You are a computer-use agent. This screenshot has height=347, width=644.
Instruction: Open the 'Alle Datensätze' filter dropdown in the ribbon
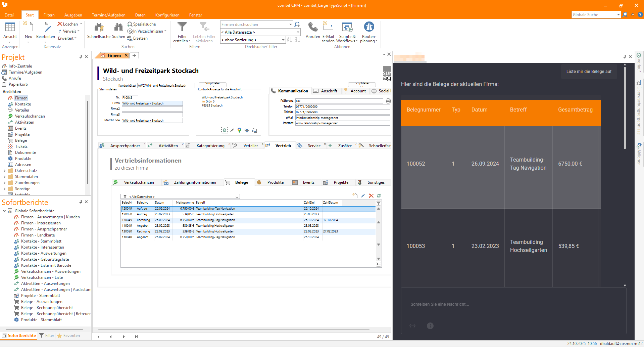(x=298, y=32)
